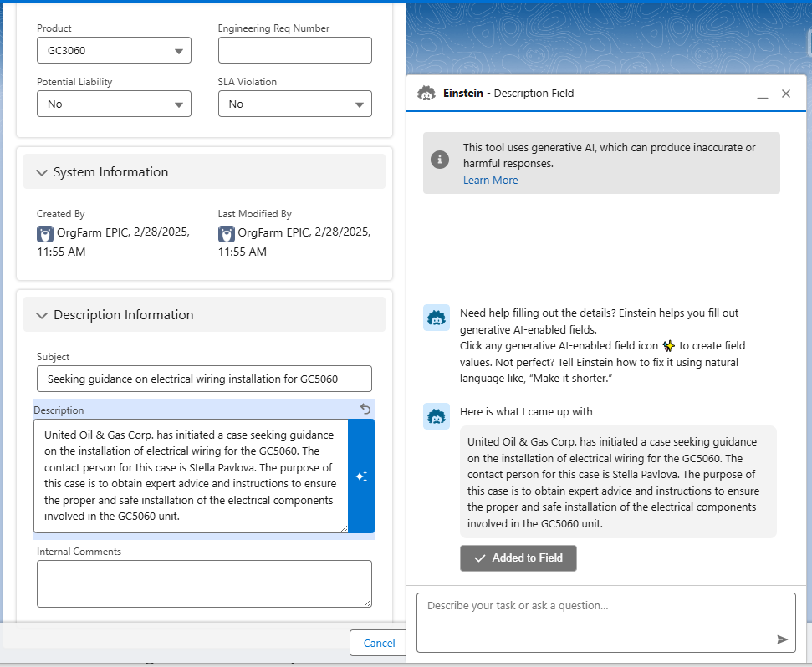The width and height of the screenshot is (812, 667).
Task: Click the Einstein chat prompt box
Action: coord(606,623)
